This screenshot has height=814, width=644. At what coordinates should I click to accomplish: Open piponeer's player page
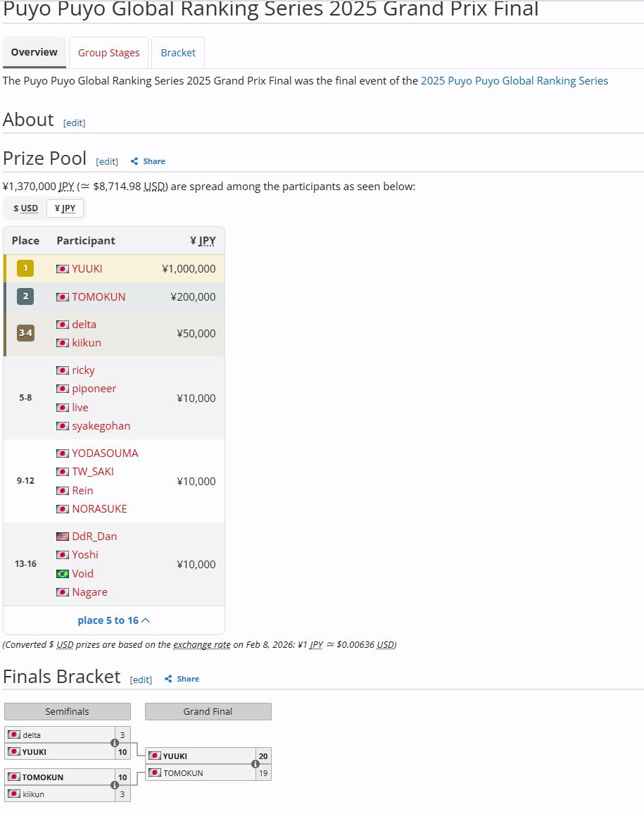point(94,389)
